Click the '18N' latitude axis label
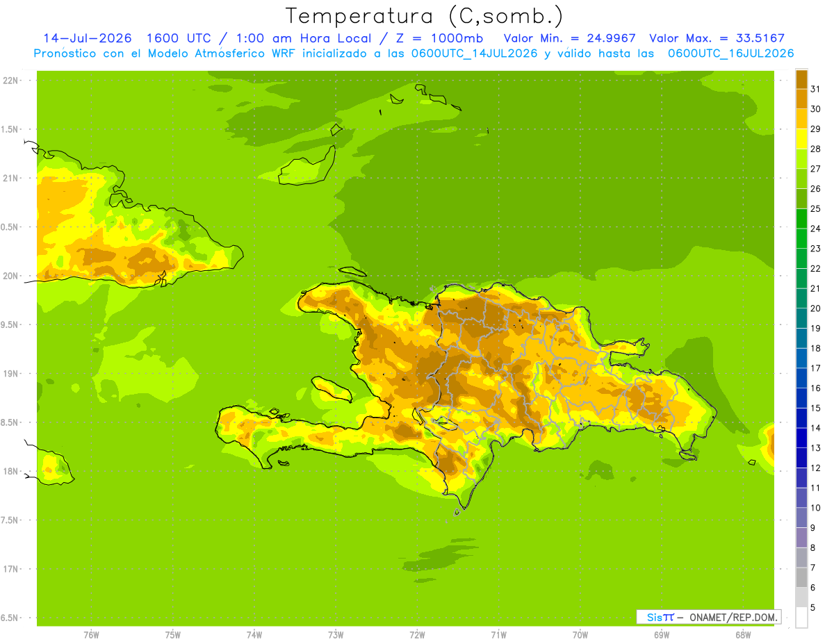 pos(11,471)
